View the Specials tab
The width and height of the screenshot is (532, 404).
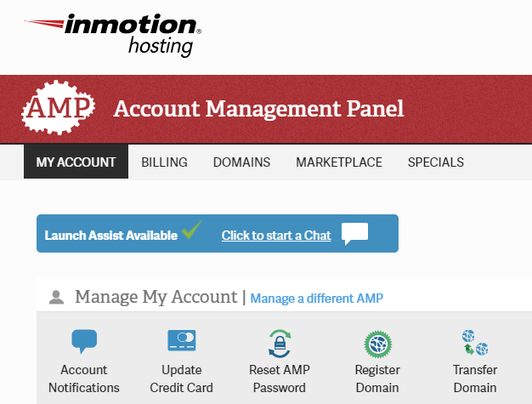coord(436,162)
